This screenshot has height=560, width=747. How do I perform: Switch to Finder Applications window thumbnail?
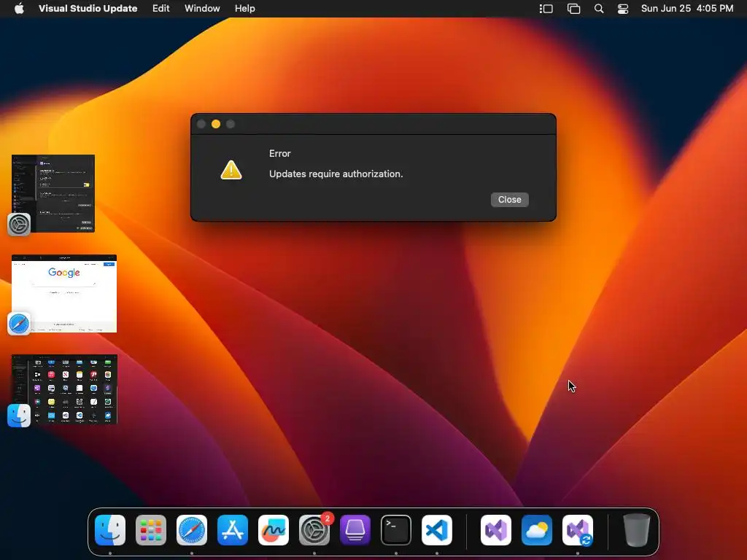pyautogui.click(x=64, y=389)
